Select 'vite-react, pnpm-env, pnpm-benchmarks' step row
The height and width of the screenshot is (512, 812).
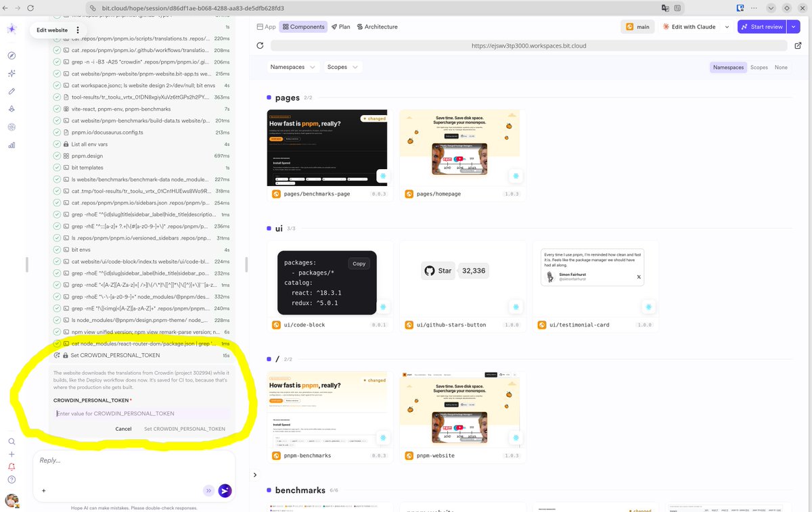click(142, 109)
